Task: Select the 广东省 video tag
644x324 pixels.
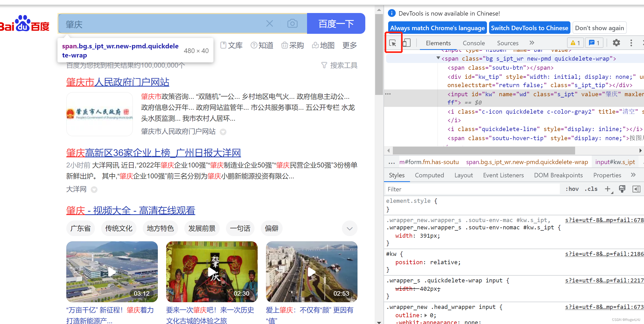Action: (x=80, y=228)
